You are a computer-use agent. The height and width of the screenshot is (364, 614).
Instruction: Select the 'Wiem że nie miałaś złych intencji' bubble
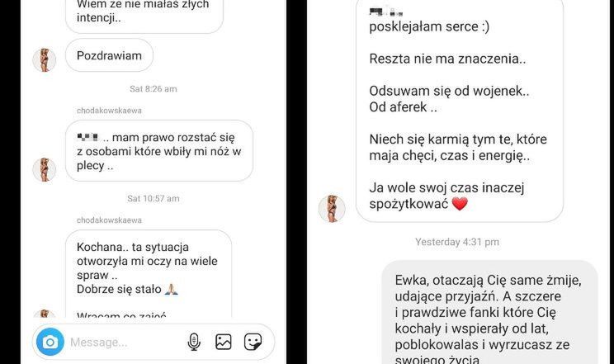(144, 17)
